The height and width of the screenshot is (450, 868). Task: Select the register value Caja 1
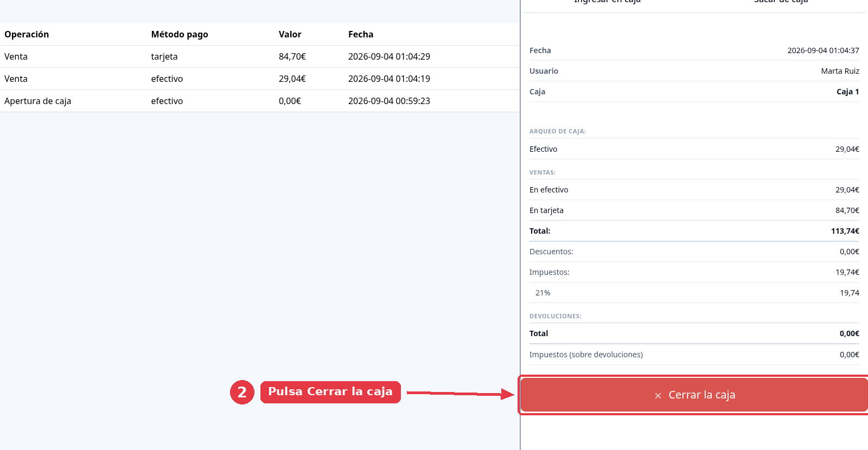click(x=847, y=92)
